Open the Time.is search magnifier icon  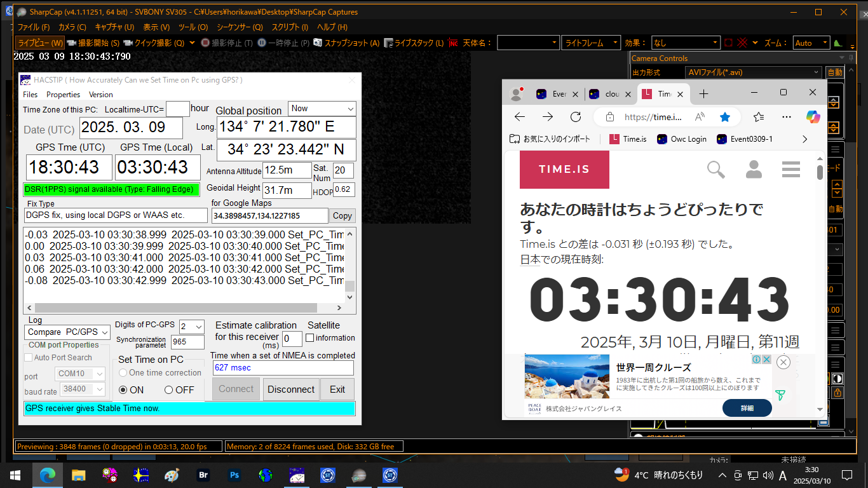[716, 169]
